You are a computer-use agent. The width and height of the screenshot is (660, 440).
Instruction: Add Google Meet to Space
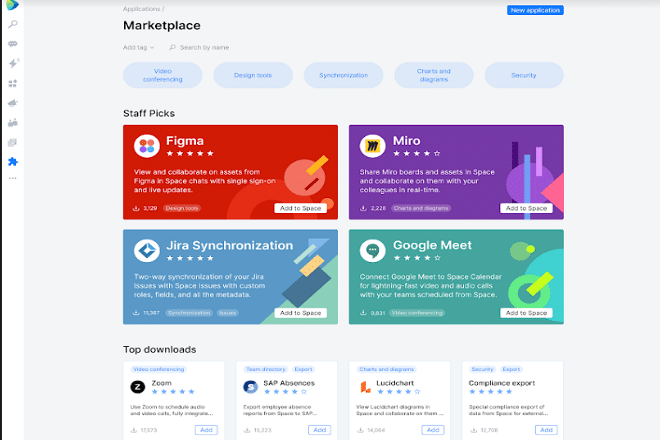coord(526,313)
